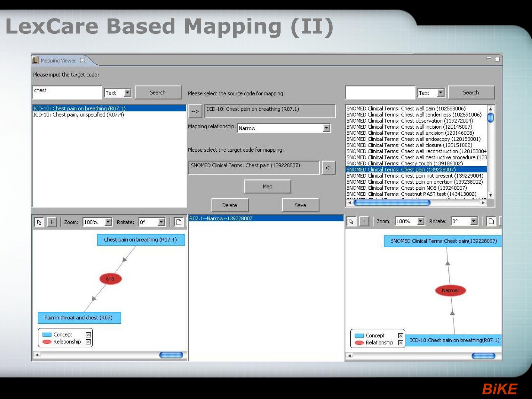The image size is (532, 399).
Task: Close the Mapping Viewer tab
Action: click(83, 60)
